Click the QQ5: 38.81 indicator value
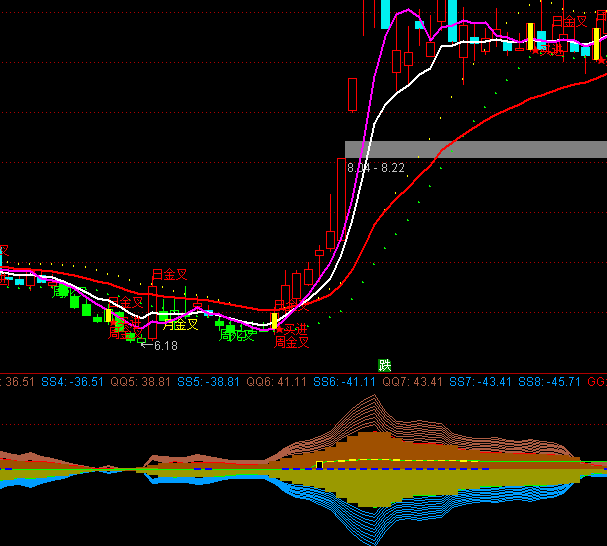This screenshot has height=546, width=607. pyautogui.click(x=141, y=382)
